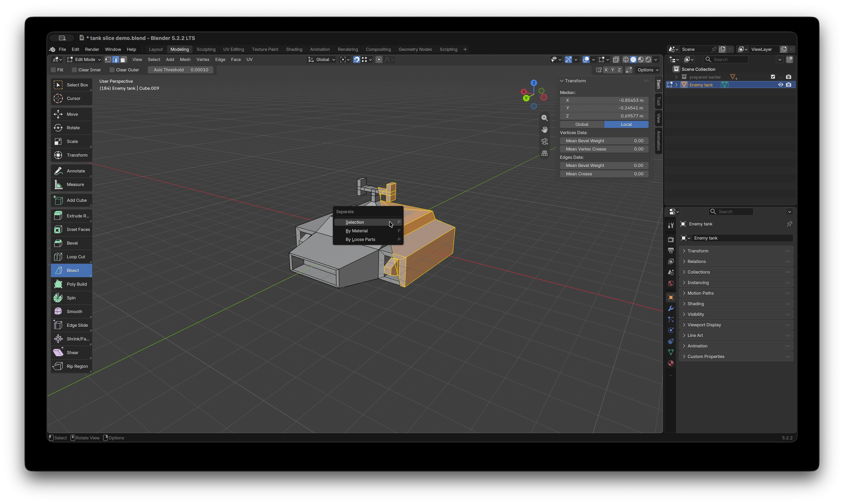Toggle prepared earlier collection exclude checkbox
844x504 pixels.
(773, 77)
